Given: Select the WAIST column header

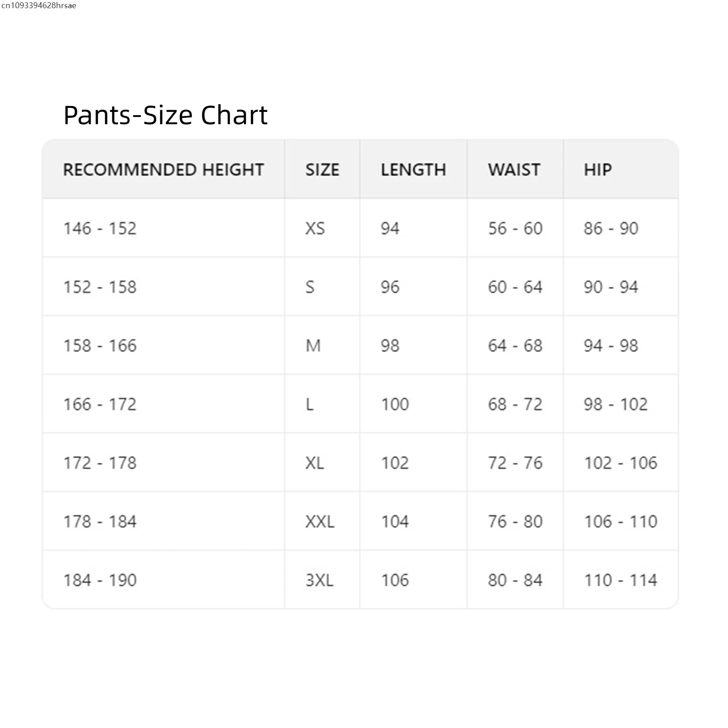Looking at the screenshot, I should (x=514, y=170).
